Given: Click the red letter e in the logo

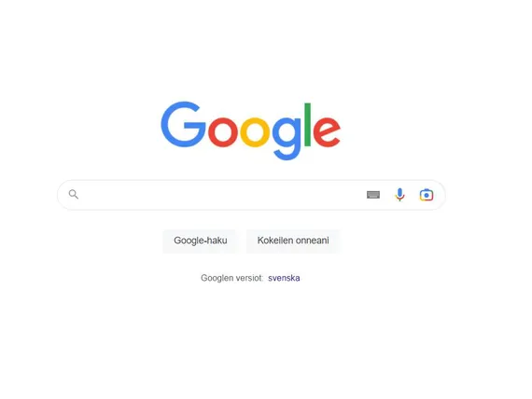Looking at the screenshot, I should [x=327, y=131].
